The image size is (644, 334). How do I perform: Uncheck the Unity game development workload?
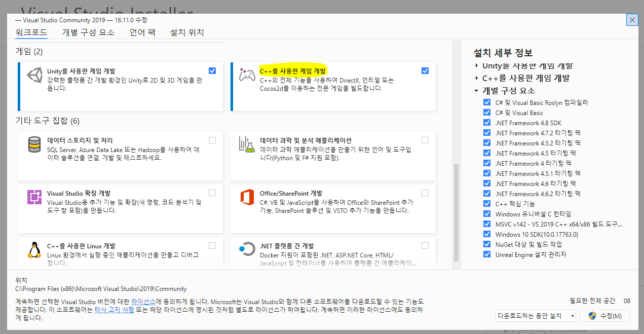(212, 70)
